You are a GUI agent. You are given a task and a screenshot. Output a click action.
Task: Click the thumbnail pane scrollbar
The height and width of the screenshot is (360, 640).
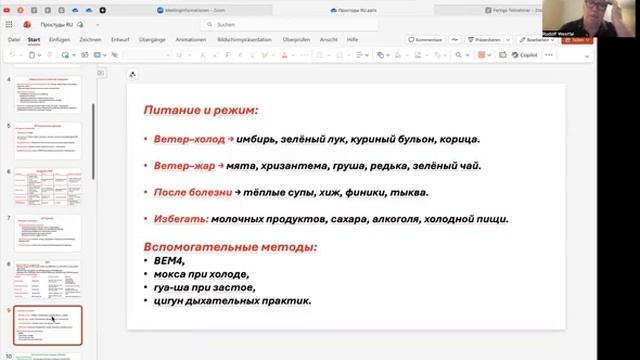tap(93, 141)
